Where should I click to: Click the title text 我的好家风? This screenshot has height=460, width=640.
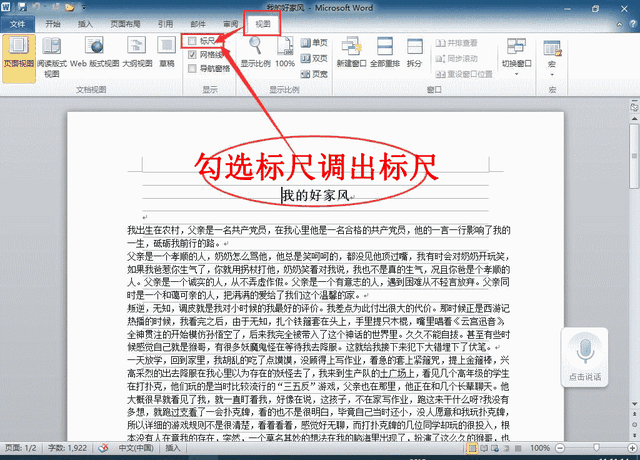(316, 195)
